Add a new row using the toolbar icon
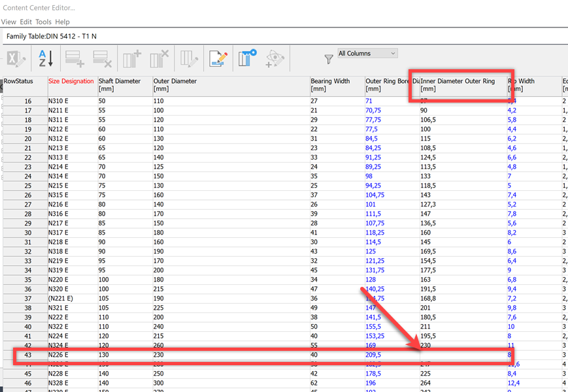The height and width of the screenshot is (392, 568). [74, 58]
